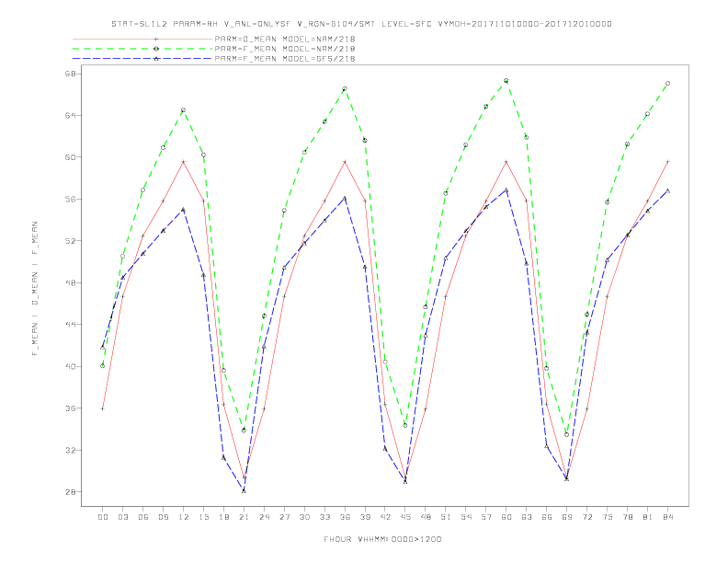Click the red plus data point at hour 00
Screen dimensions: 728x563
coord(103,408)
